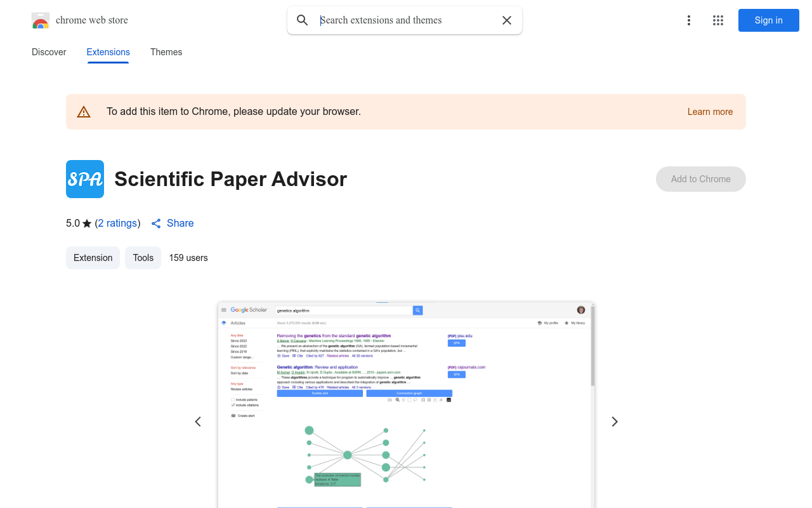Viewport: 812px width, 508px height.
Task: Click the Sign in button
Action: pyautogui.click(x=769, y=20)
